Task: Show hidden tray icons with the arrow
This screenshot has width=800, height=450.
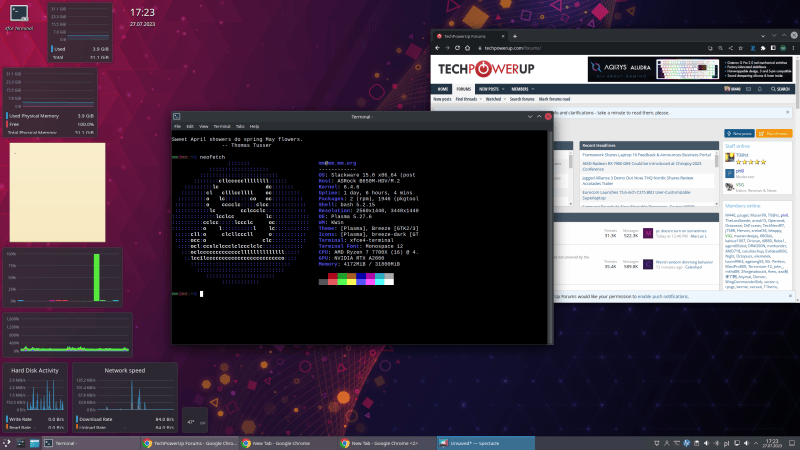Action: [756, 443]
